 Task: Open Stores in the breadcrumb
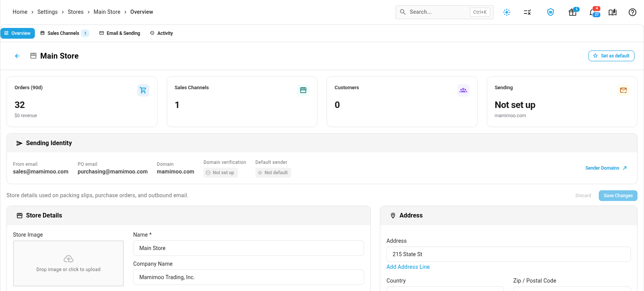point(76,12)
